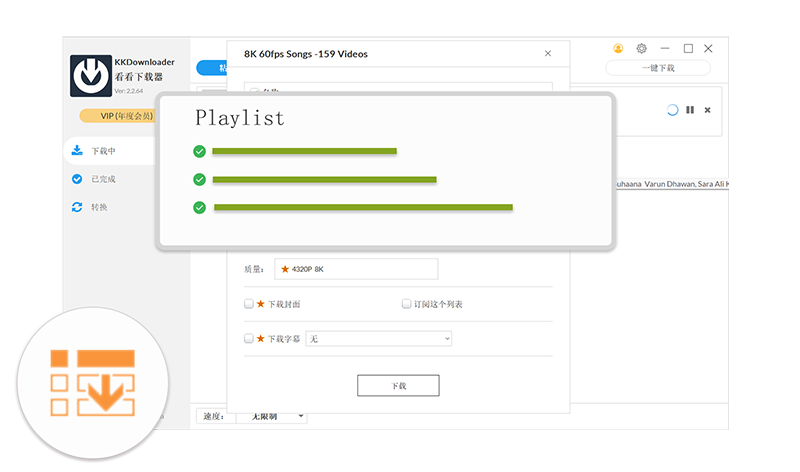Open the 转换 convert tab
Screen dimensions: 800x472
(x=99, y=207)
